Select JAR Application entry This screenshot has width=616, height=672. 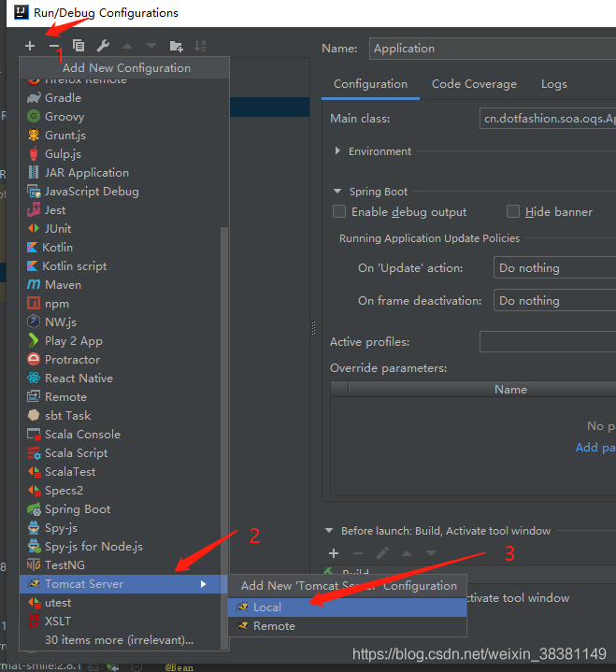(124, 173)
